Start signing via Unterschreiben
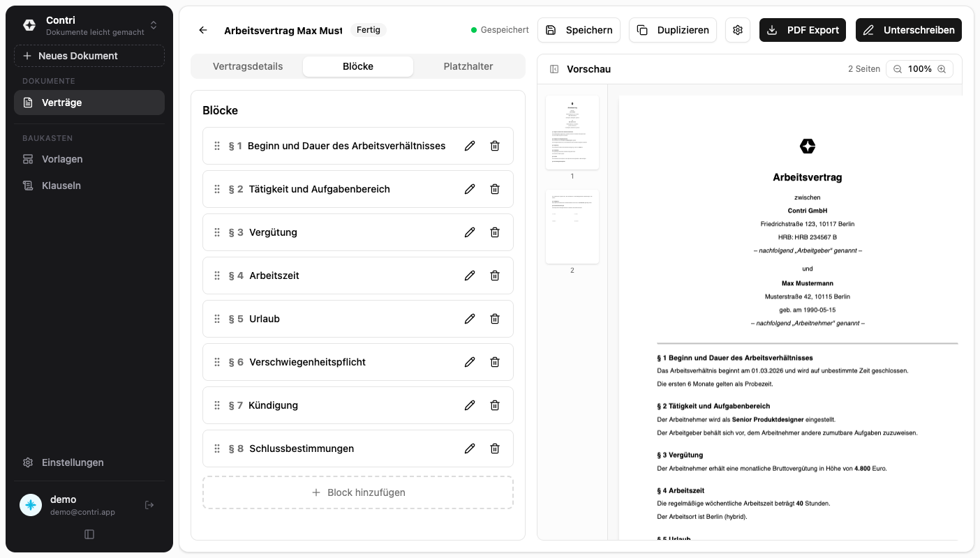Viewport: 980px width, 558px height. [x=908, y=30]
